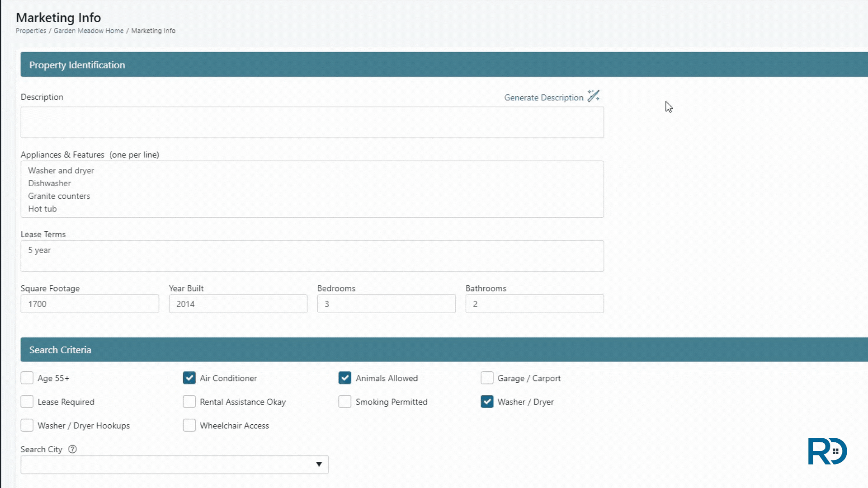868x488 pixels.
Task: Enable the Age 55+ checkbox
Action: pos(27,378)
